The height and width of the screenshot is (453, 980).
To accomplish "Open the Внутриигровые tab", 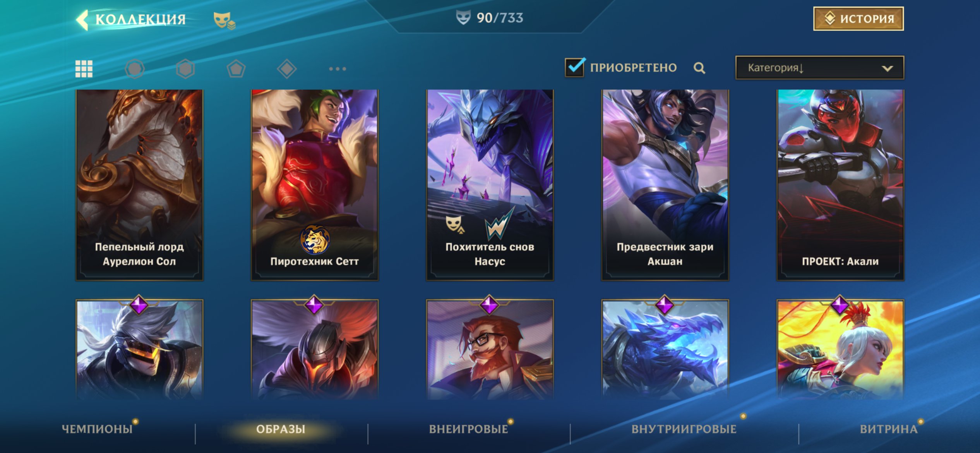I will (x=684, y=429).
